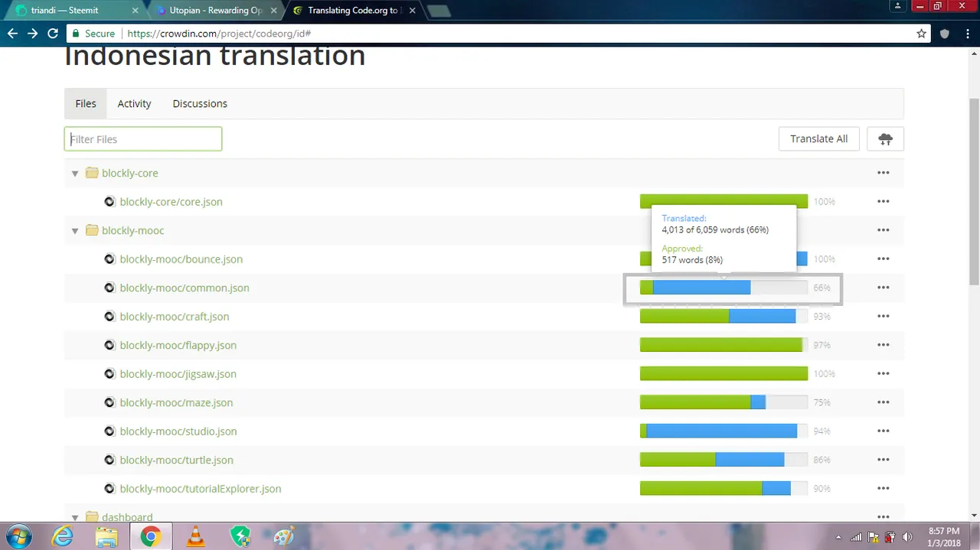Open blockly-mooc/jigsaw.json file
Image resolution: width=980 pixels, height=550 pixels.
point(178,374)
